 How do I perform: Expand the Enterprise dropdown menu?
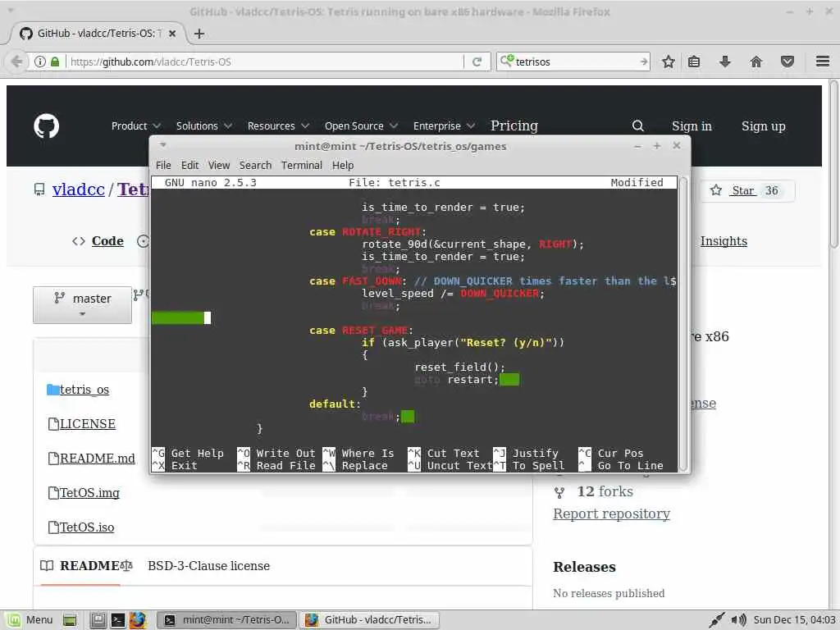point(444,126)
